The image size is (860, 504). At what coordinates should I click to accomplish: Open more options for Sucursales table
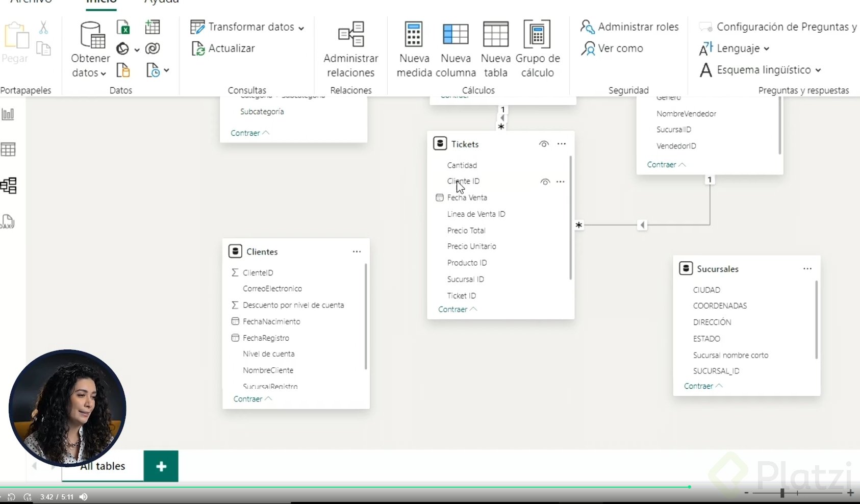pos(807,269)
